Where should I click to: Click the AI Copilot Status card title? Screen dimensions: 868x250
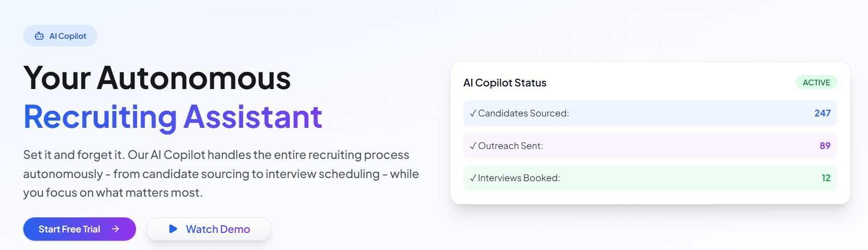[505, 83]
